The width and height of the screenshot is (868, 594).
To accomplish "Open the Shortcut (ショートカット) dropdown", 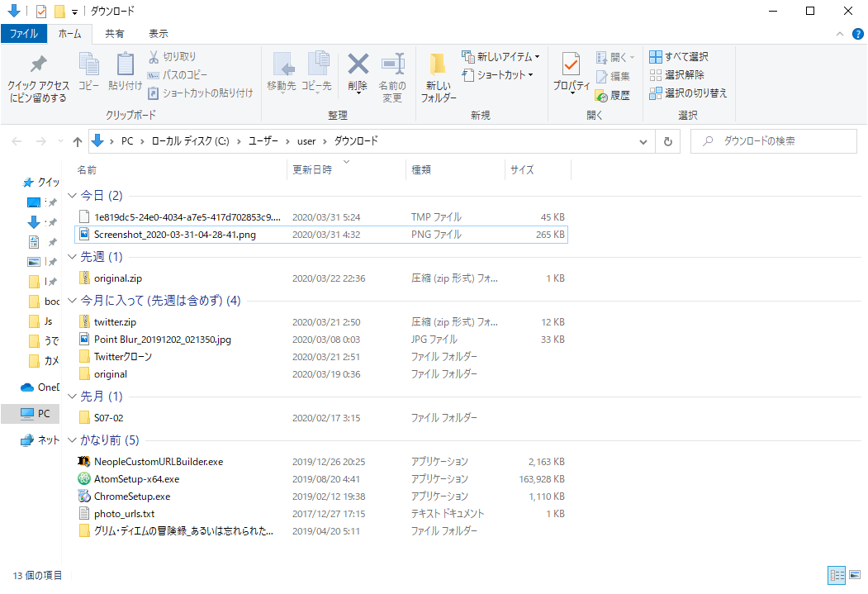I will 497,74.
